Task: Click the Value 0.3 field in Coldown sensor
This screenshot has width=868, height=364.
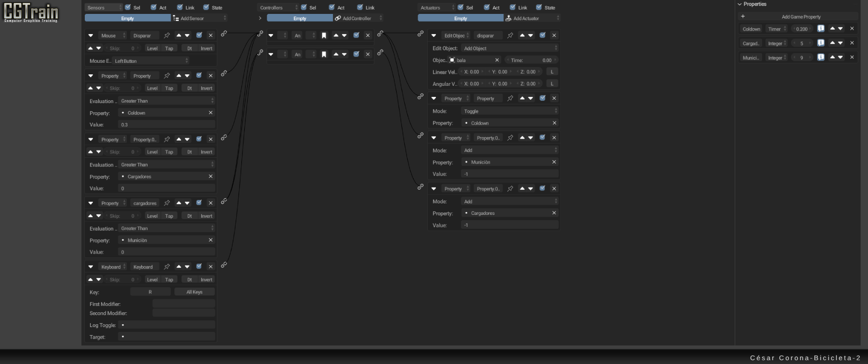Action: pos(166,125)
